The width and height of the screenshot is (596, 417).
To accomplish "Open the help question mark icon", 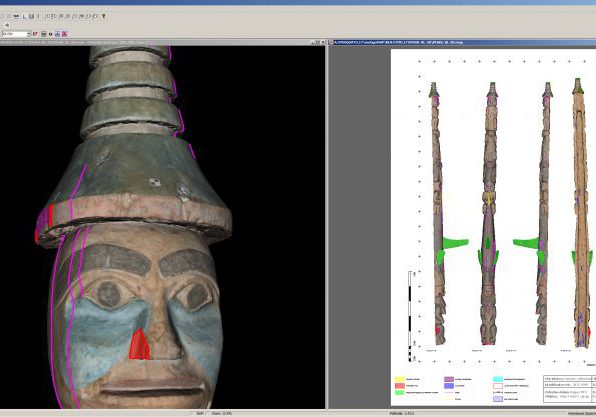I will (103, 16).
